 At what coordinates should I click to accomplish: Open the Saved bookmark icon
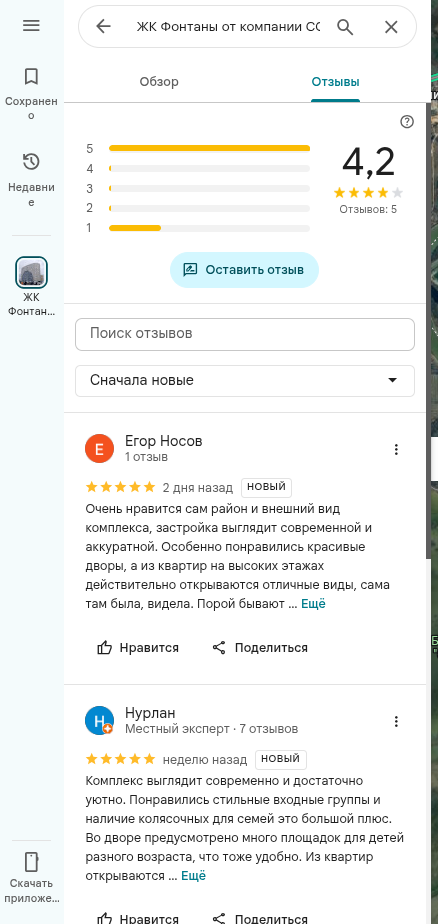point(31,76)
